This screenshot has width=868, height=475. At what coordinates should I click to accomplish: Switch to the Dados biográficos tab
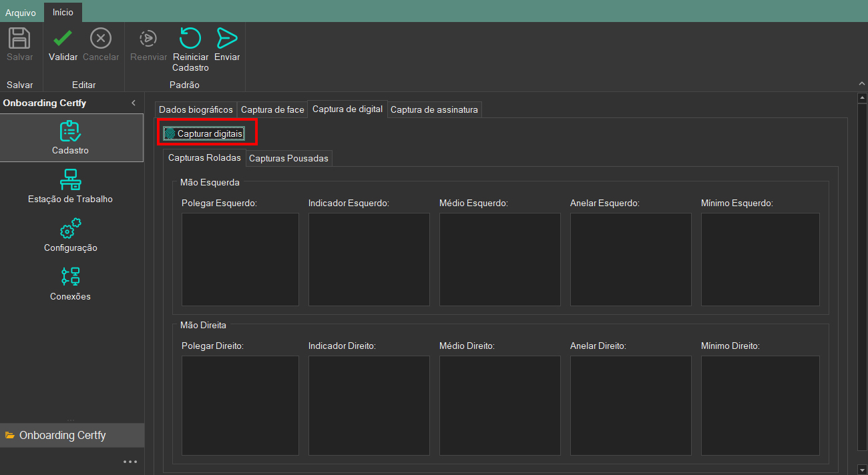click(196, 109)
